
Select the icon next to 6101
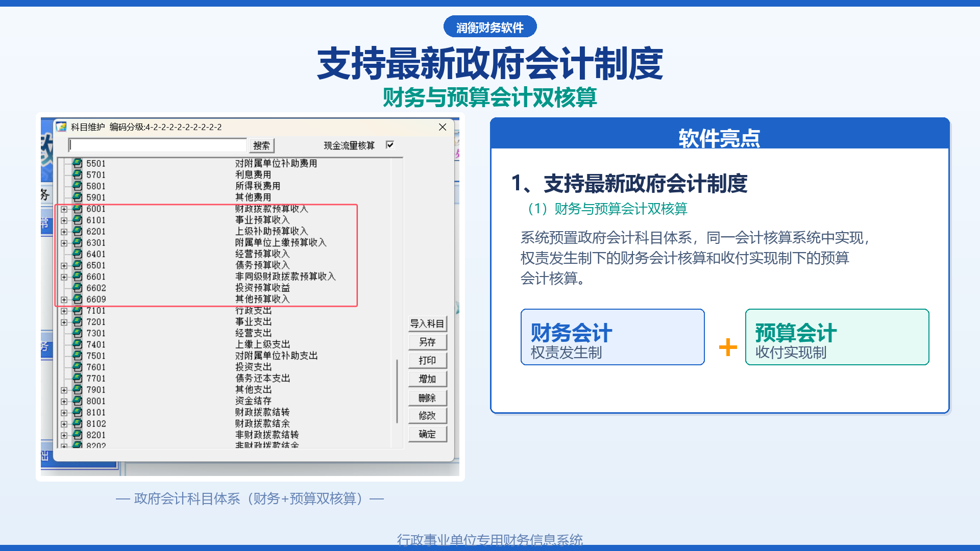pos(77,220)
